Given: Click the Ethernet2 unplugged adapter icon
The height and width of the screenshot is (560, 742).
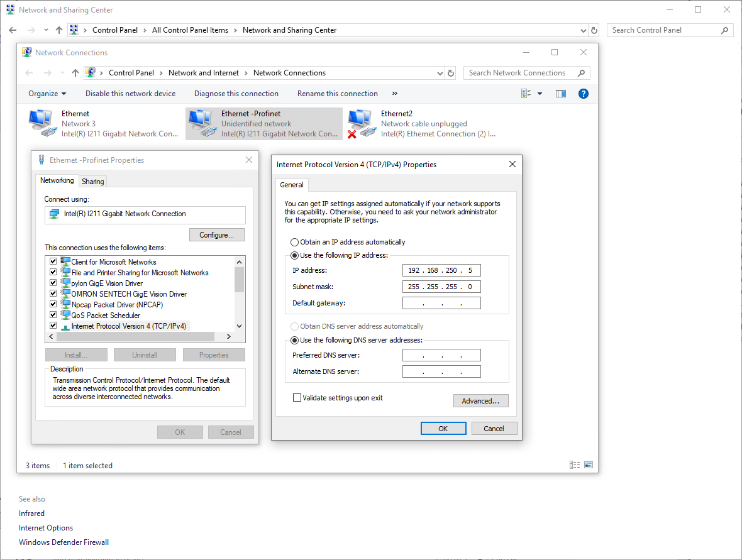Looking at the screenshot, I should coord(360,123).
